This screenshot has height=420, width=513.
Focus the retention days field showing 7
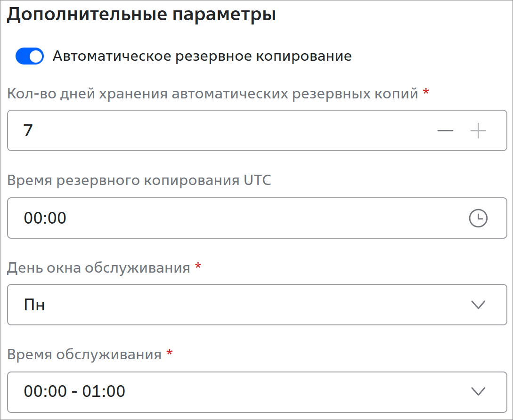[257, 130]
